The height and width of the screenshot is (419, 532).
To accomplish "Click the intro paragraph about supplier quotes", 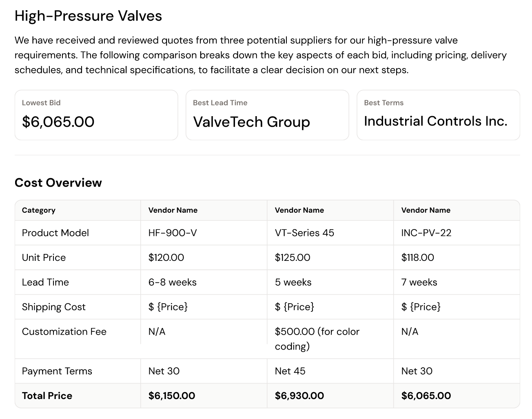I will pos(260,55).
